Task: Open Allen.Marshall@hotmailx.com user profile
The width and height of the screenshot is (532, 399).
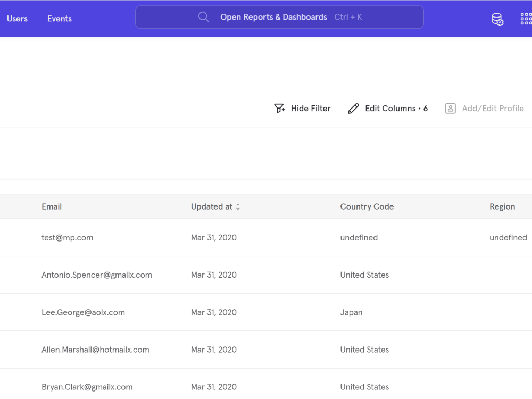Action: (x=95, y=350)
